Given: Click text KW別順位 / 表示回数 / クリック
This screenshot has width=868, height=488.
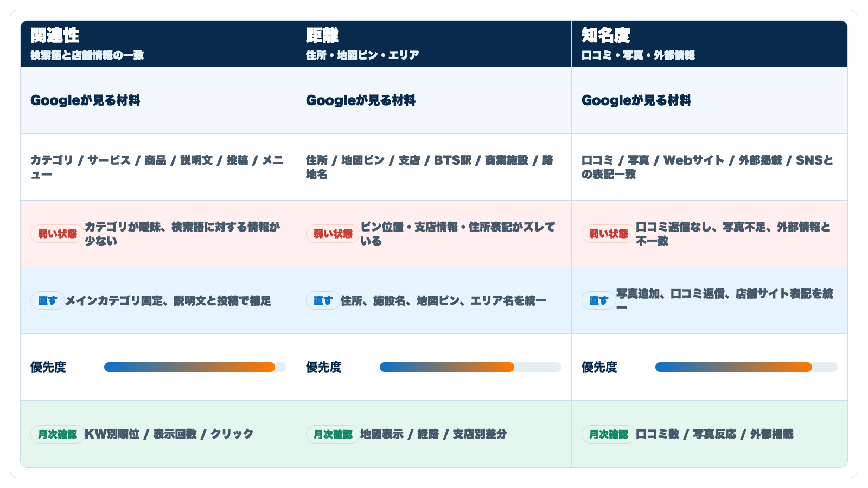Looking at the screenshot, I should pos(169,434).
